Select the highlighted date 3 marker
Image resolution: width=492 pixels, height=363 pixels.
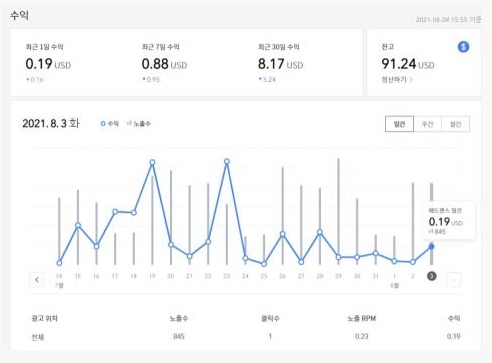point(432,276)
